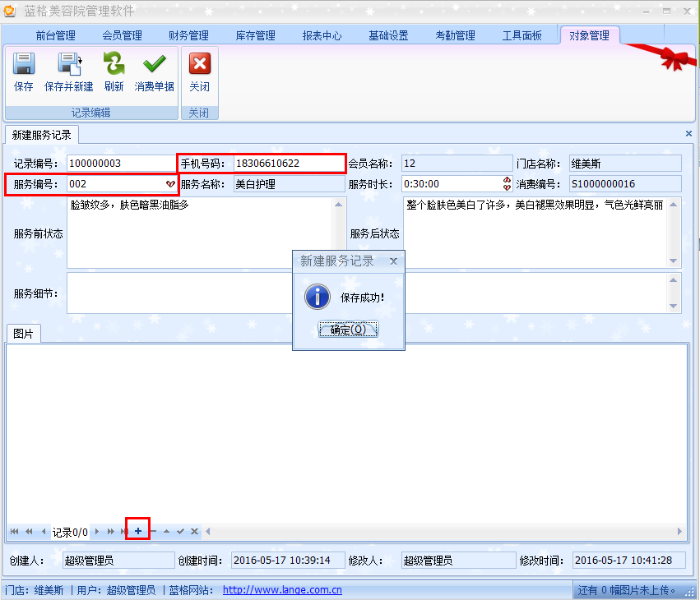Open the 财务管理 menu tab
The image size is (700, 600).
pyautogui.click(x=188, y=35)
